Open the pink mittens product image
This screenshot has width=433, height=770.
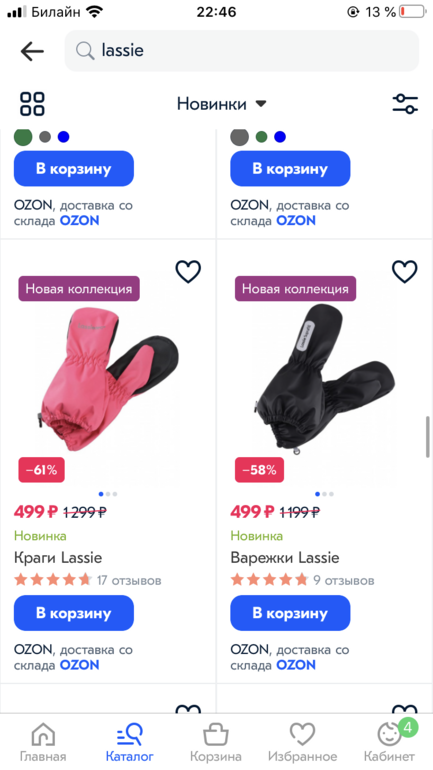coord(108,378)
